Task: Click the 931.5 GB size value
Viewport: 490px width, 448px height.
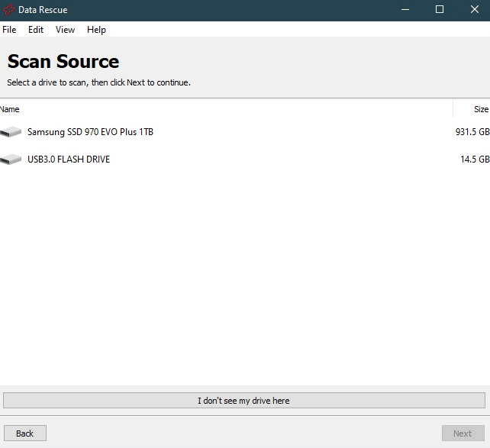Action: coord(472,132)
